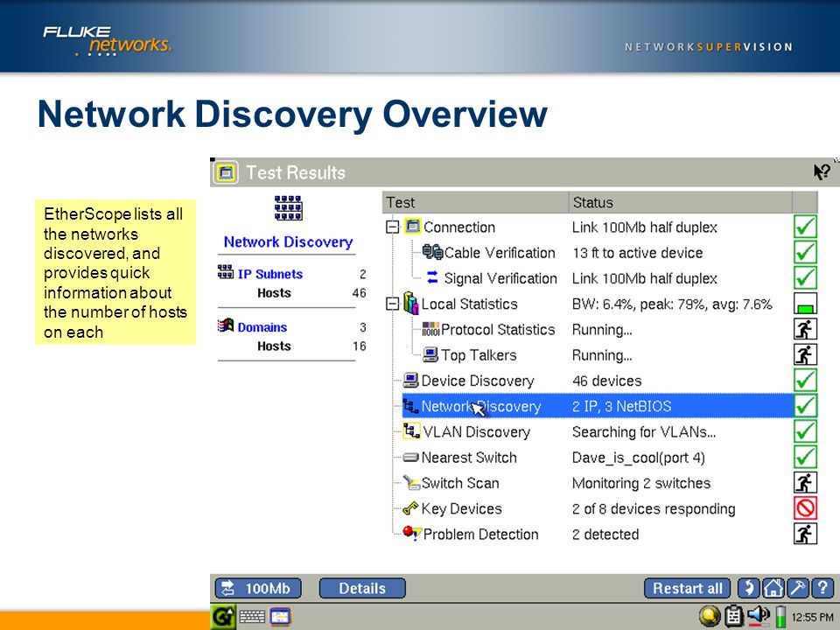The width and height of the screenshot is (840, 630).
Task: Click Problem Detection running status icon
Action: [x=805, y=534]
